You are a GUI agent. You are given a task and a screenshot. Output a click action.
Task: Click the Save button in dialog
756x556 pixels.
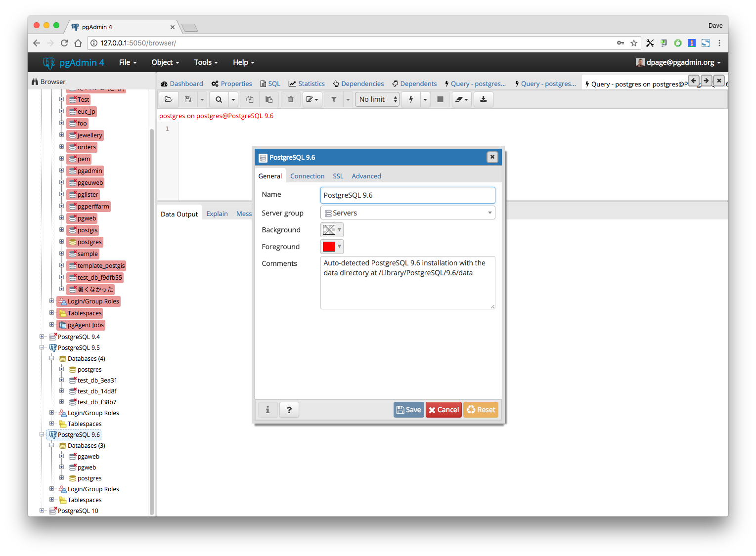pyautogui.click(x=408, y=410)
